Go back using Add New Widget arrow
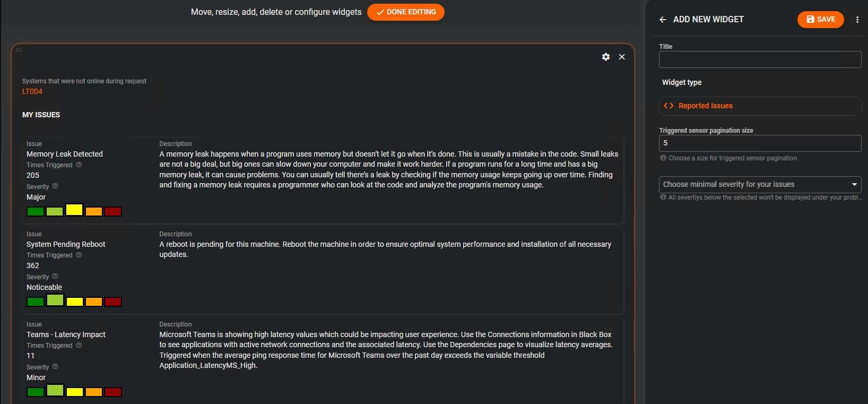868x404 pixels. (x=663, y=20)
